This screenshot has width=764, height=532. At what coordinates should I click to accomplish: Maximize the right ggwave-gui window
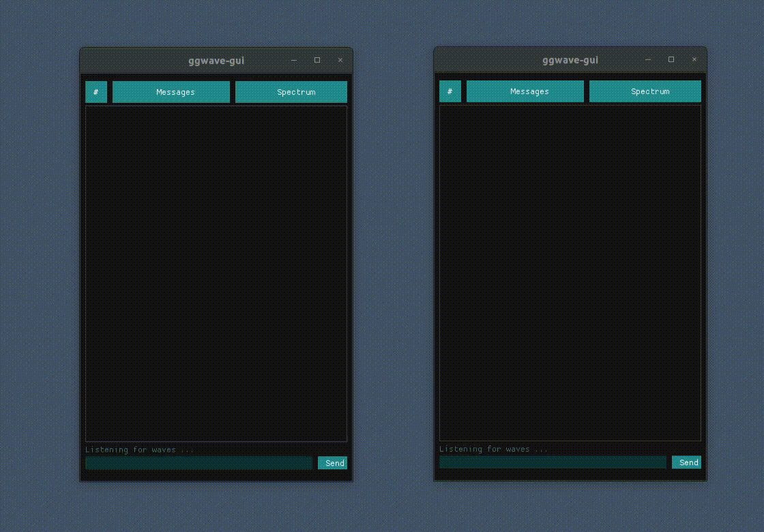click(671, 60)
